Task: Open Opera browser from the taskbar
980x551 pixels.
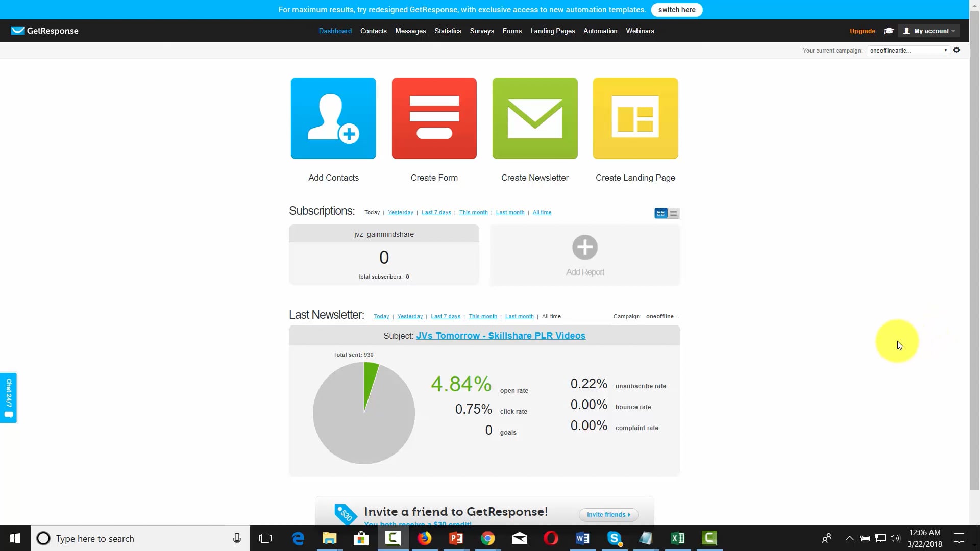Action: click(551, 538)
